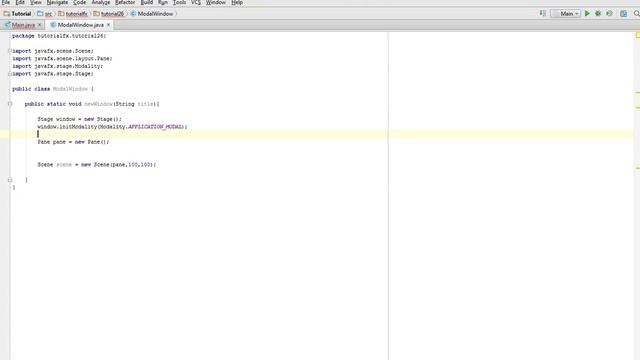The height and width of the screenshot is (360, 640).
Task: Select the ModalWindow.java editor tab
Action: point(80,25)
